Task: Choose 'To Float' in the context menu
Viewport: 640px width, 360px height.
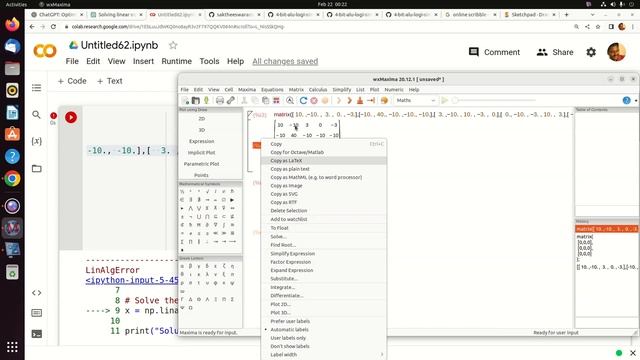Action: click(324, 228)
